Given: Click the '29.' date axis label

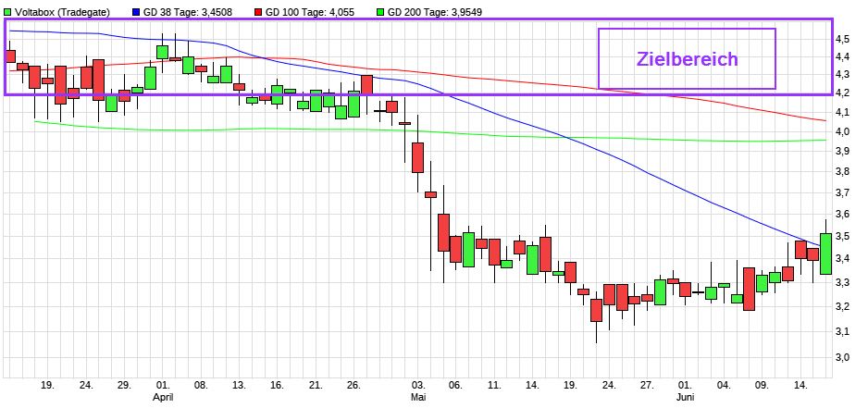Looking at the screenshot, I should 125,385.
